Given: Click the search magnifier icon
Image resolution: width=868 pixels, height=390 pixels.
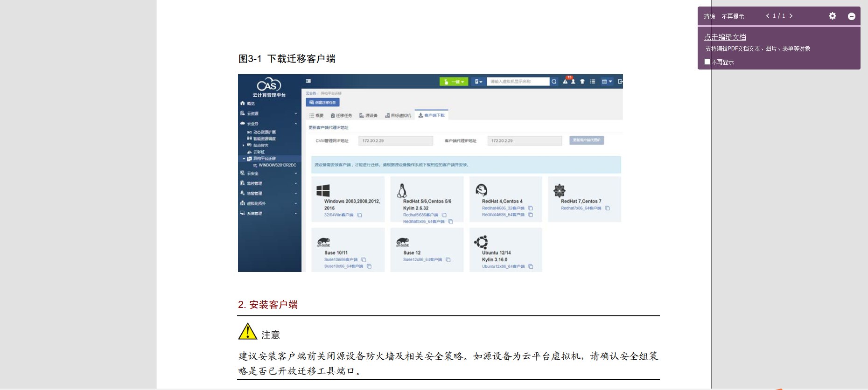Looking at the screenshot, I should [x=554, y=82].
